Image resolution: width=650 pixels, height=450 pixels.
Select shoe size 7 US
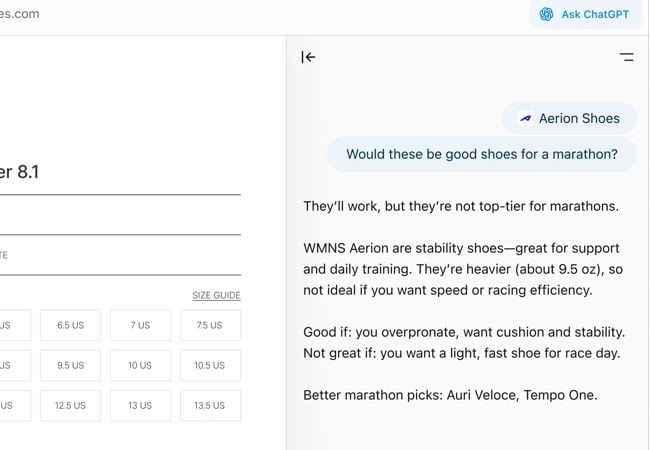[139, 325]
